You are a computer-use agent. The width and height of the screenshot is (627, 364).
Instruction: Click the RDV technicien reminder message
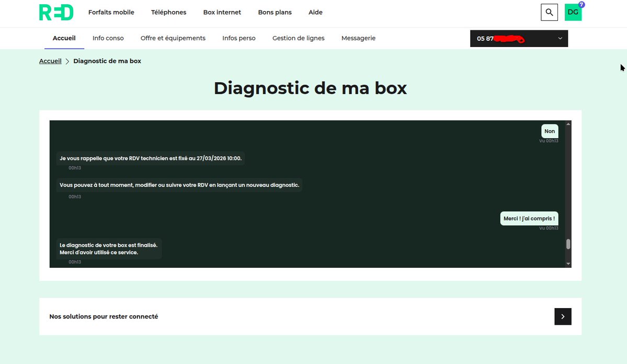point(151,158)
